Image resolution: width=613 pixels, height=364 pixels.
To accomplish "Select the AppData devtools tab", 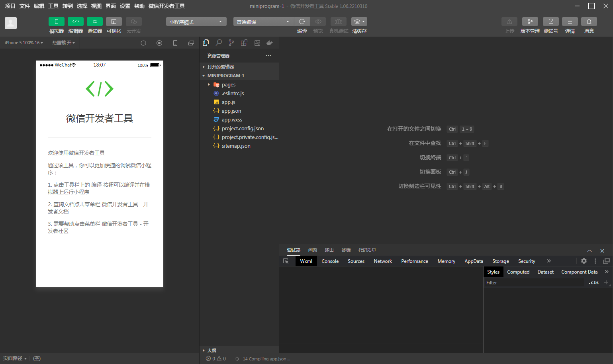I will [x=474, y=261].
